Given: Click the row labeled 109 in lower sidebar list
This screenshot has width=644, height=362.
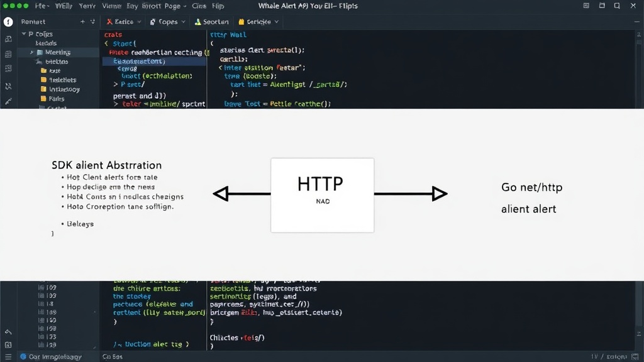Looking at the screenshot, I should point(48,288).
